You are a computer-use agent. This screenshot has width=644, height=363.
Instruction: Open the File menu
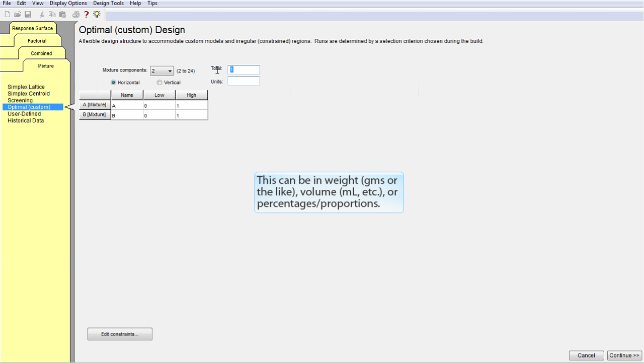click(x=7, y=4)
